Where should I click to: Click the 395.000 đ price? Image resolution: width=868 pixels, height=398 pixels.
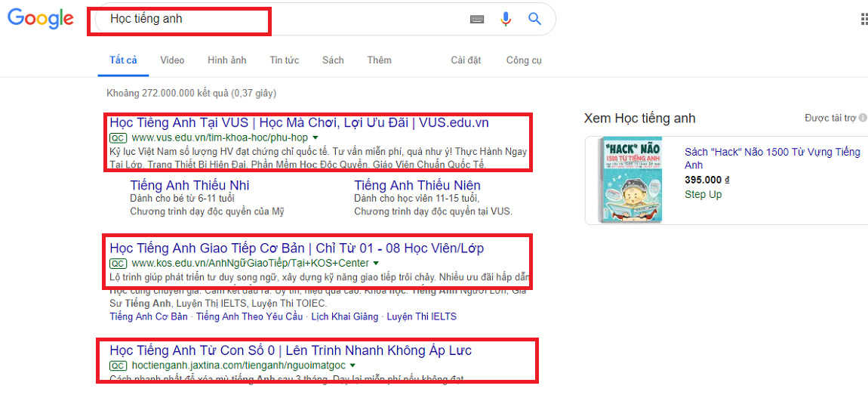707,180
